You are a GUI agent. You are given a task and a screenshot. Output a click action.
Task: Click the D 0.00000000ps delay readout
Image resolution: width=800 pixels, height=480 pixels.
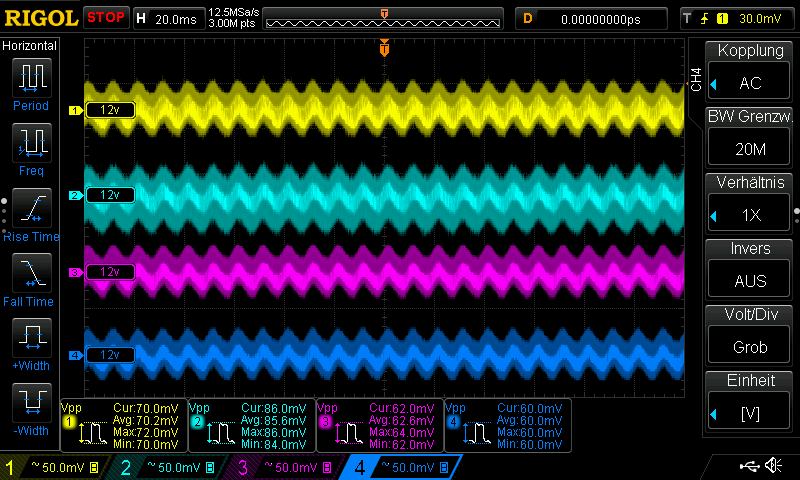pyautogui.click(x=591, y=19)
